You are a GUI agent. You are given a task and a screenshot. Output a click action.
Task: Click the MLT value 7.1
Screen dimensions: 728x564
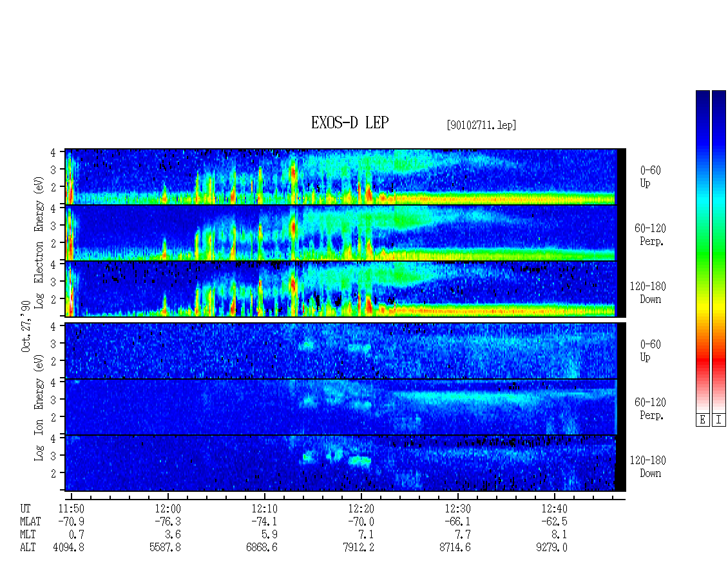(367, 535)
